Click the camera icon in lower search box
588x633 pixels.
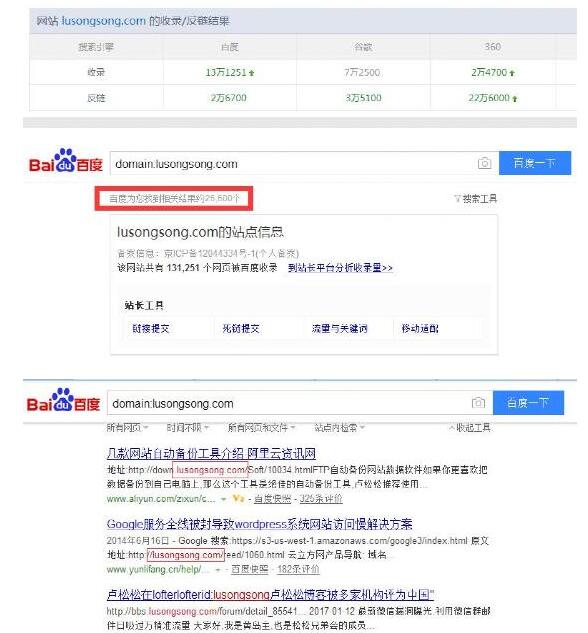[x=478, y=402]
